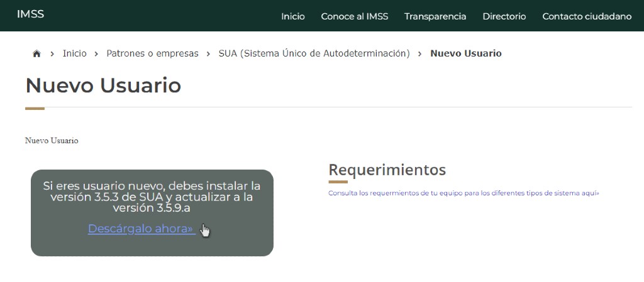The image size is (644, 282).
Task: Open the Consulta los requerimientos link
Action: pos(464,193)
